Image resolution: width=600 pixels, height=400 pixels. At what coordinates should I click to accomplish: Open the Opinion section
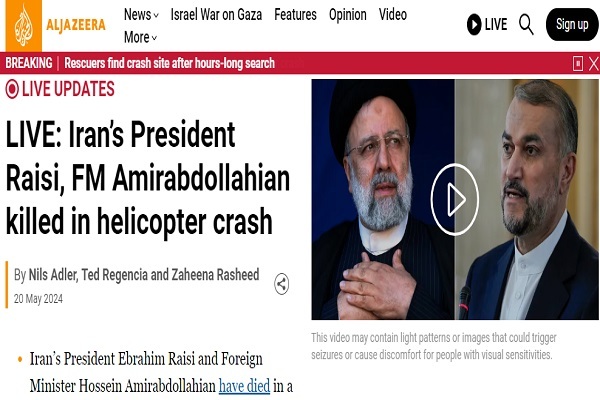[x=347, y=15]
